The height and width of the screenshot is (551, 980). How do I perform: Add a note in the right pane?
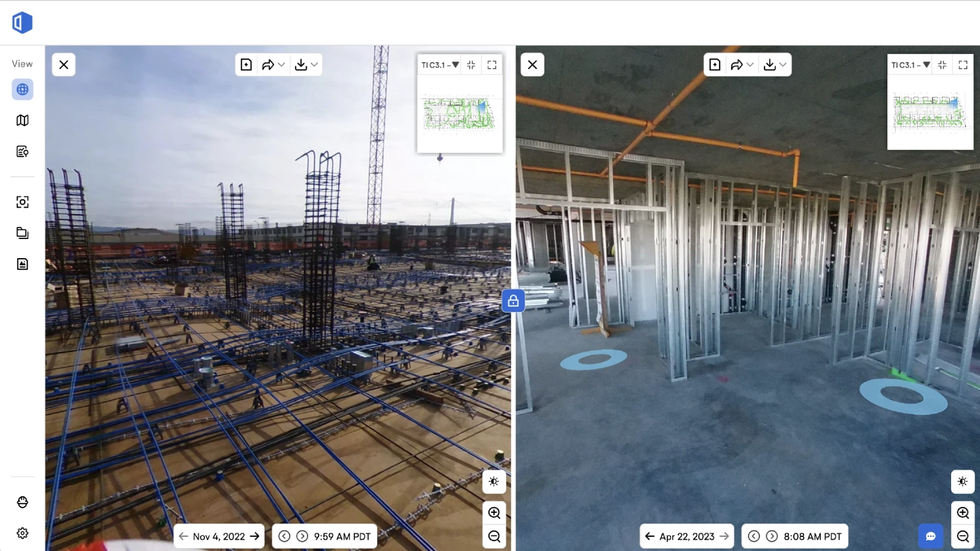pos(715,65)
